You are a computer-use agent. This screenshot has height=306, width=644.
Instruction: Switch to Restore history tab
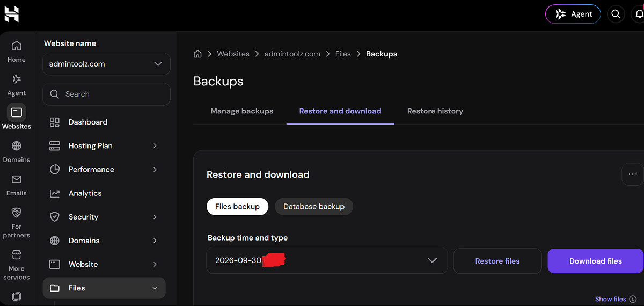[435, 111]
